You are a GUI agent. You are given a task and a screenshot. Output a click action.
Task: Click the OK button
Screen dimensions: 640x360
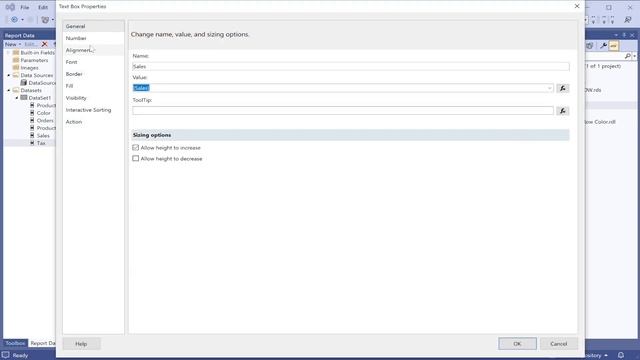click(517, 344)
